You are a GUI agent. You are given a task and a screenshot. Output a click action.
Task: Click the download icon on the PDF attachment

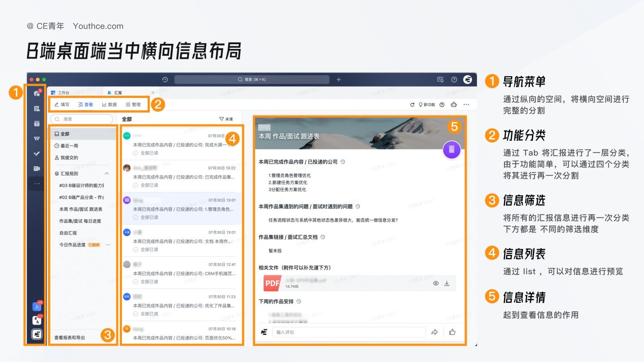click(x=447, y=283)
